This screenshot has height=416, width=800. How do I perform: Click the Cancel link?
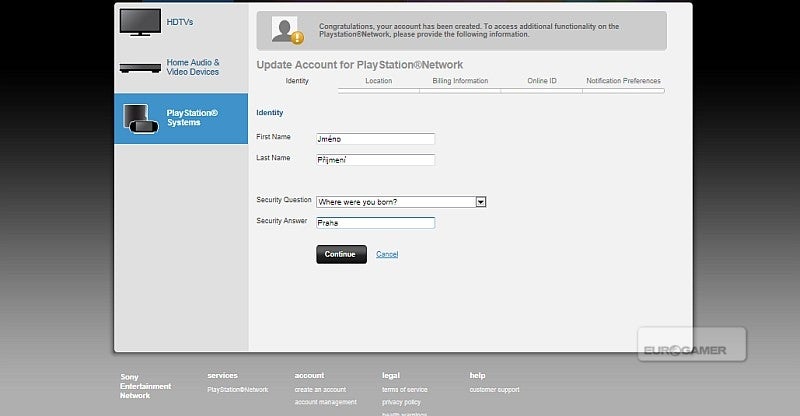[x=387, y=254]
